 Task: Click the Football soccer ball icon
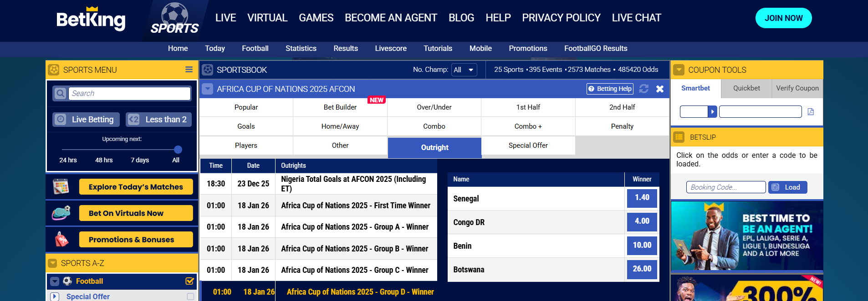pos(67,281)
